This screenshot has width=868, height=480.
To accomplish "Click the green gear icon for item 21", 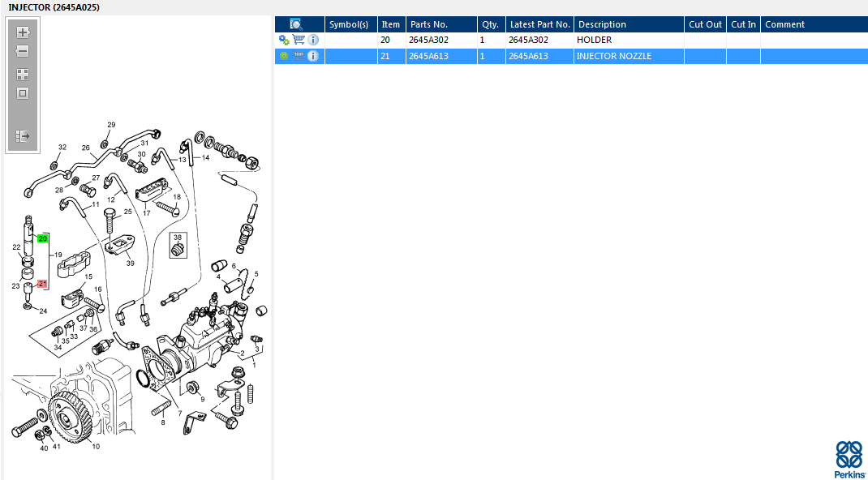I will pos(284,56).
